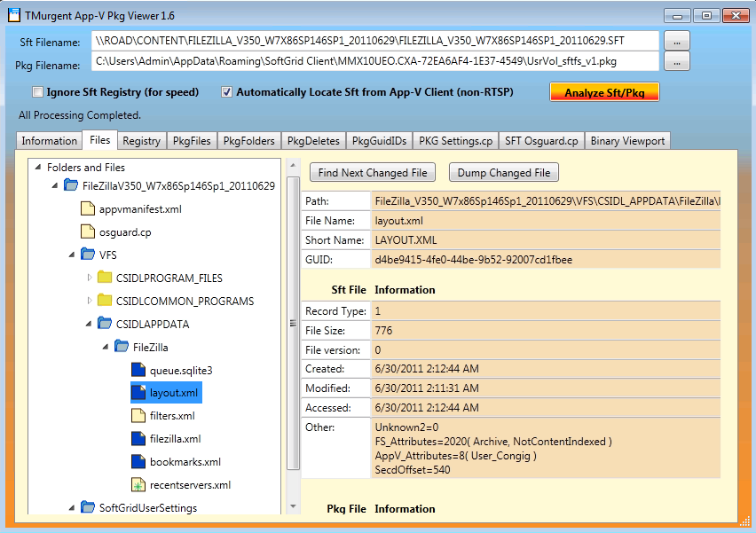756x533 pixels.
Task: Click the splitter grip between tree and details
Action: click(293, 323)
